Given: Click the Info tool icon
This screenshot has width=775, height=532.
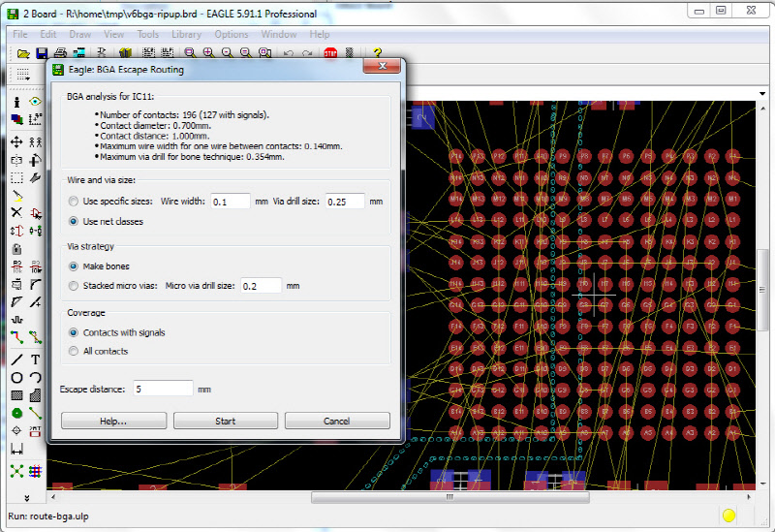Looking at the screenshot, I should tap(16, 101).
